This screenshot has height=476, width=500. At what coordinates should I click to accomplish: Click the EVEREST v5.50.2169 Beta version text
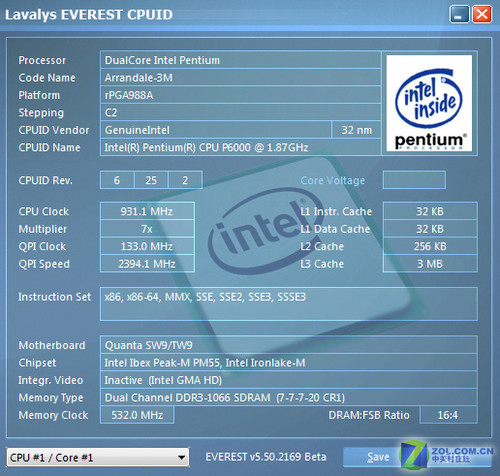coord(266,457)
